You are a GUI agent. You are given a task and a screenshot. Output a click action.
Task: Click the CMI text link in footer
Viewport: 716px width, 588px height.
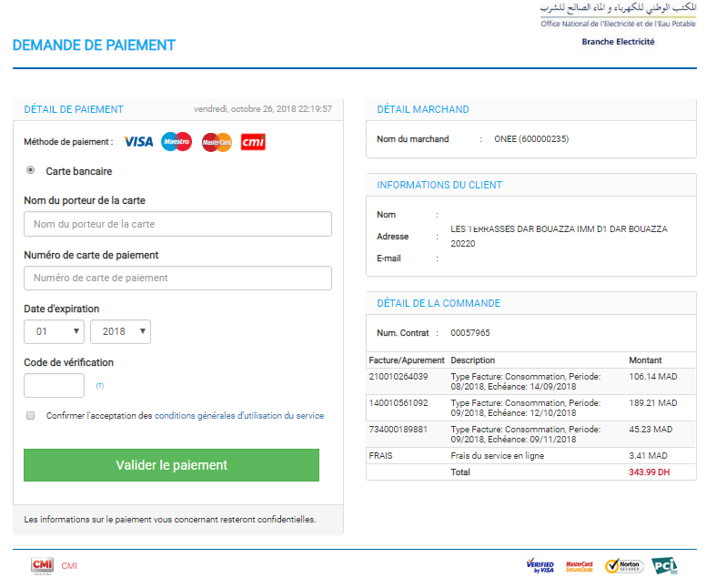click(69, 566)
